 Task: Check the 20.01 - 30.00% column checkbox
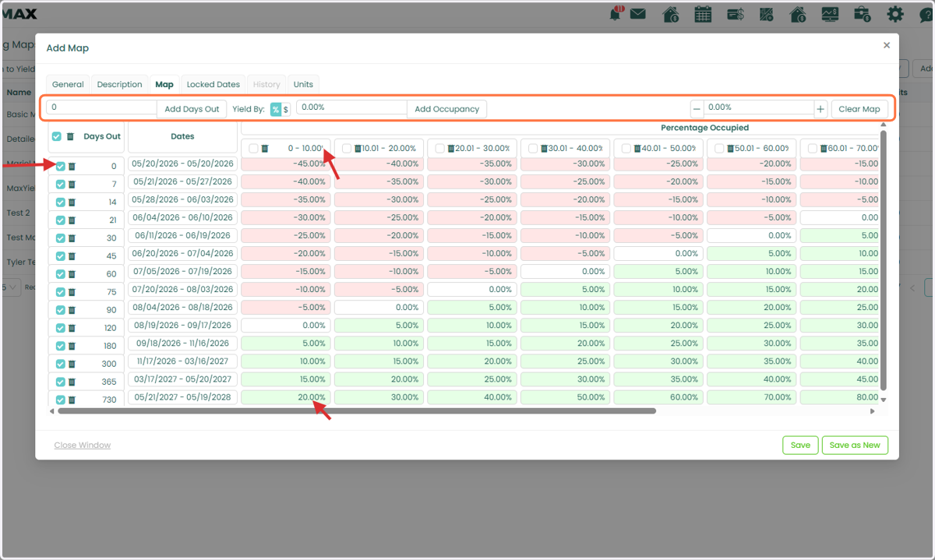(x=440, y=148)
